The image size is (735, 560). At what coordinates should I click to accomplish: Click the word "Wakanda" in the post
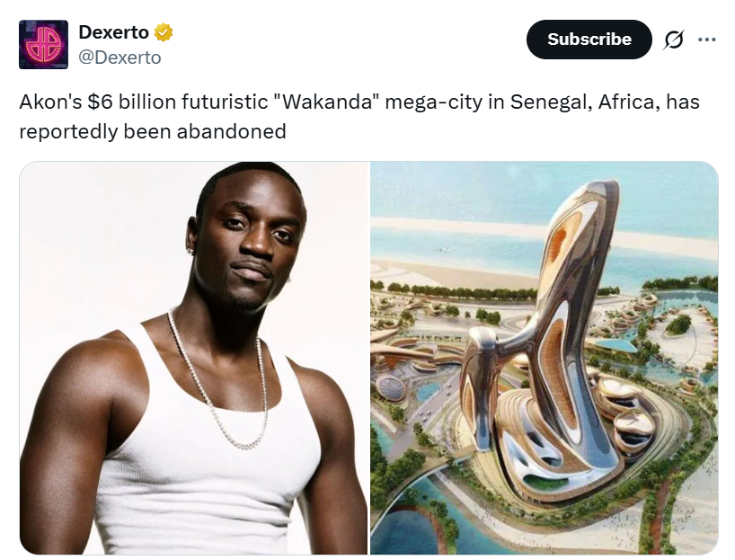coord(328,102)
